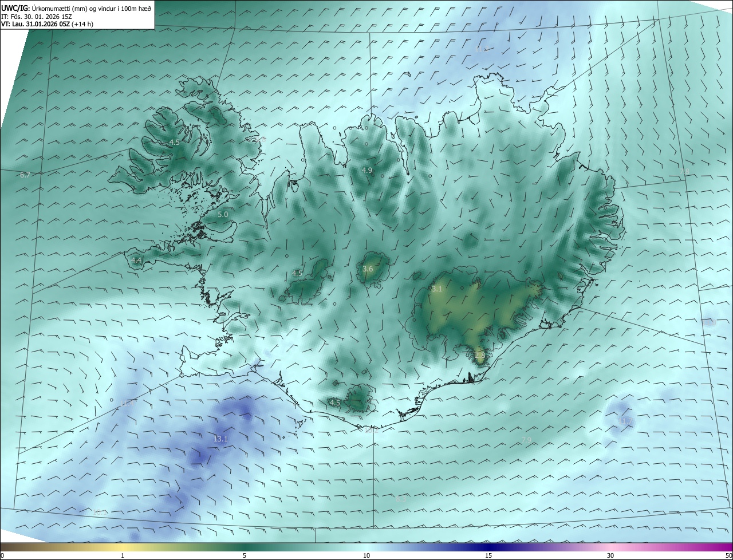Click the 4.4 value label

[136, 260]
